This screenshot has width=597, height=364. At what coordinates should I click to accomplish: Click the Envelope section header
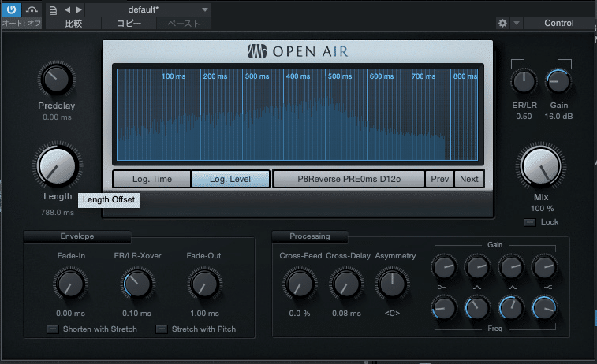tap(77, 236)
